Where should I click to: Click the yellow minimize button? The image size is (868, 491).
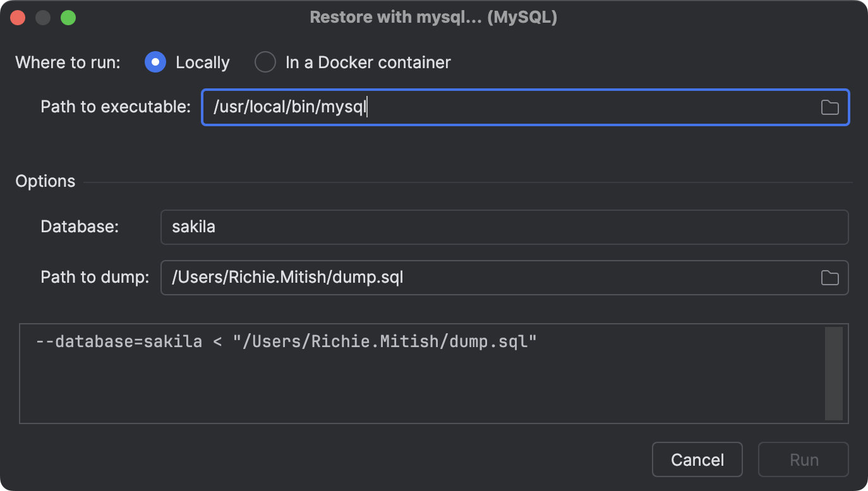43,17
